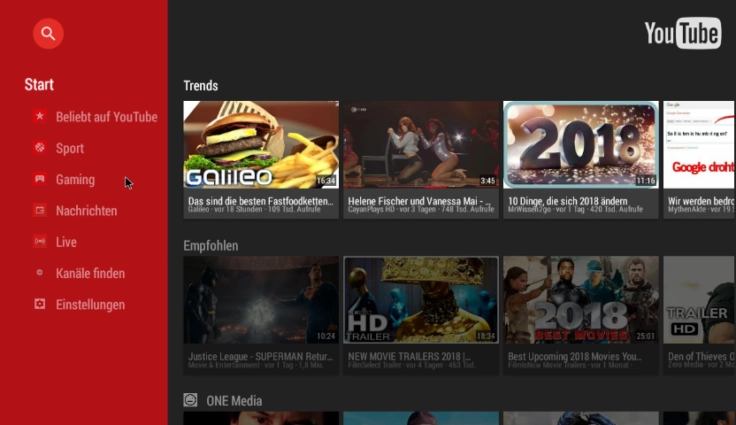Viewport: 736px width, 425px height.
Task: Click the Kanäle finden circle icon
Action: pos(40,272)
